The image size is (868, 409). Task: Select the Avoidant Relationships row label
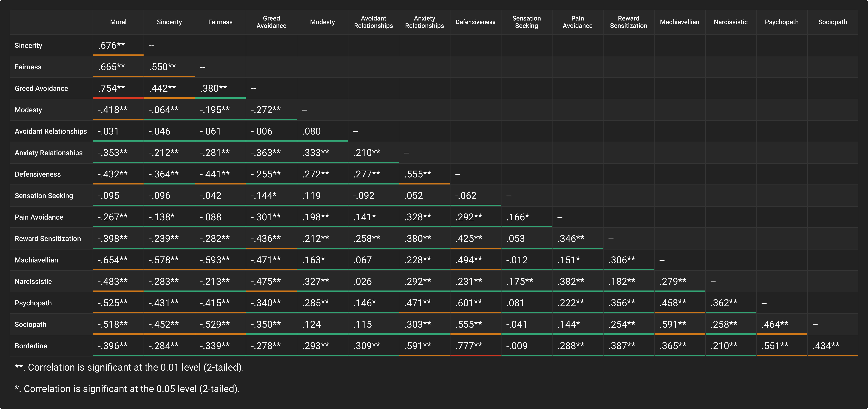click(x=51, y=131)
